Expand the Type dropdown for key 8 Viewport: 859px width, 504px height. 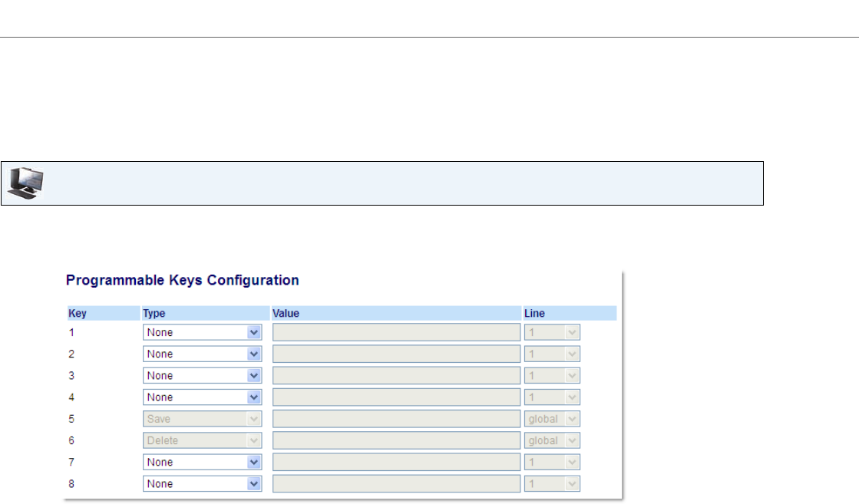203,484
